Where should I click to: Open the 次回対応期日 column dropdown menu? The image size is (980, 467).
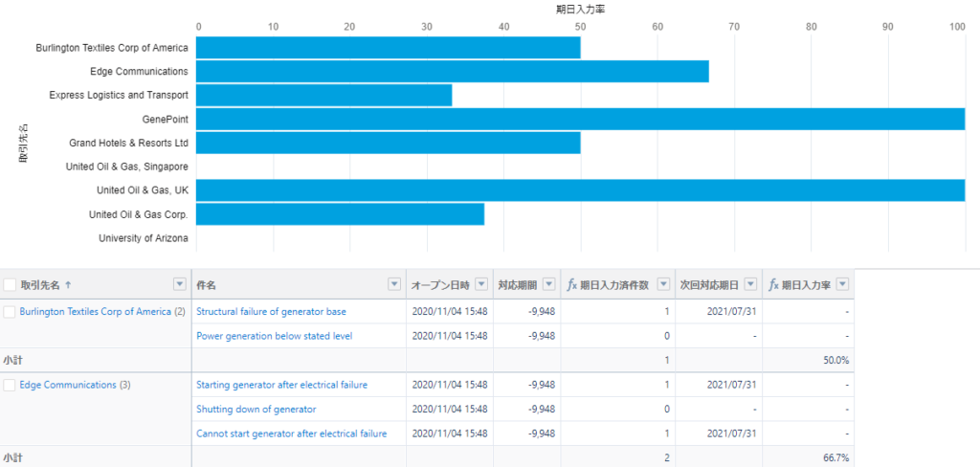point(750,284)
